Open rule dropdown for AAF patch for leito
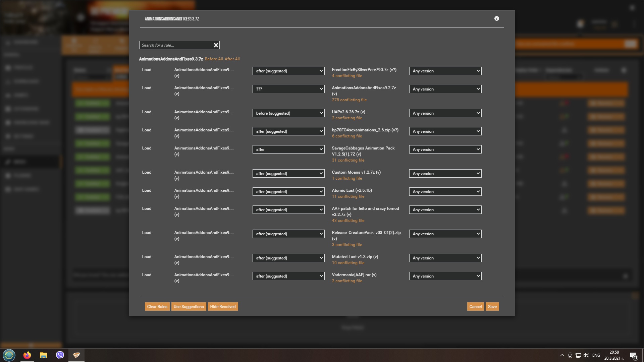This screenshot has width=644, height=362. click(288, 210)
